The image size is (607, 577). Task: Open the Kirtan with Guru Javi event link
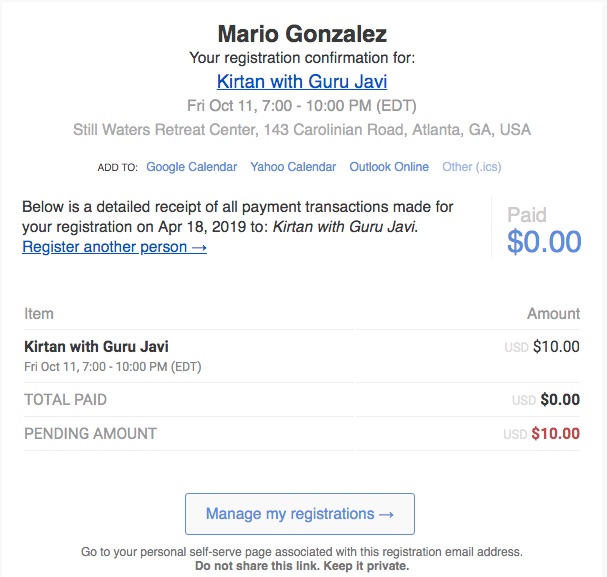point(302,82)
